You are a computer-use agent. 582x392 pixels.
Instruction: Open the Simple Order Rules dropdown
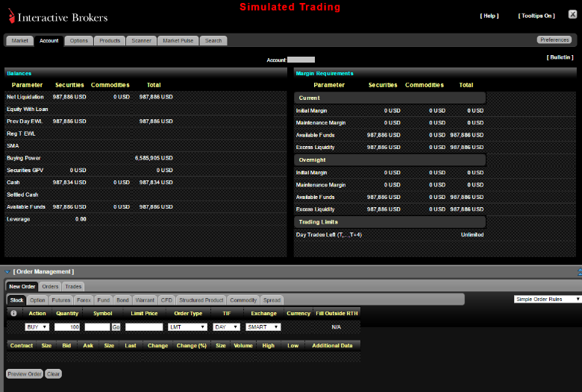point(548,300)
